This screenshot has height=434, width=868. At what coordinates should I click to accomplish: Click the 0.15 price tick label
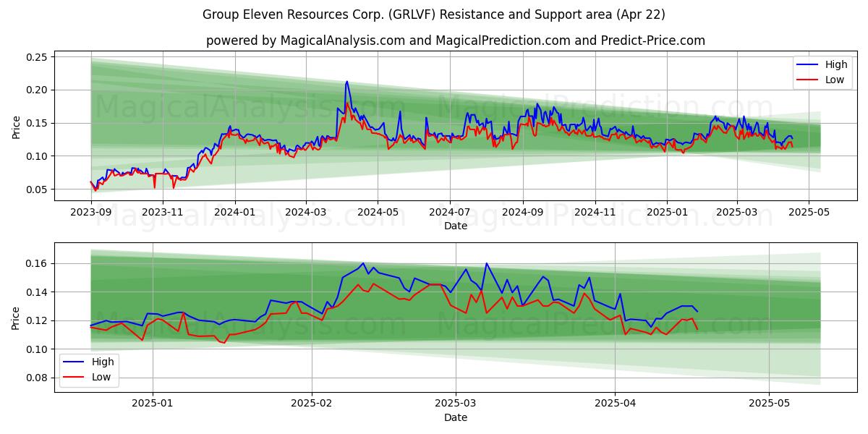tap(37, 123)
